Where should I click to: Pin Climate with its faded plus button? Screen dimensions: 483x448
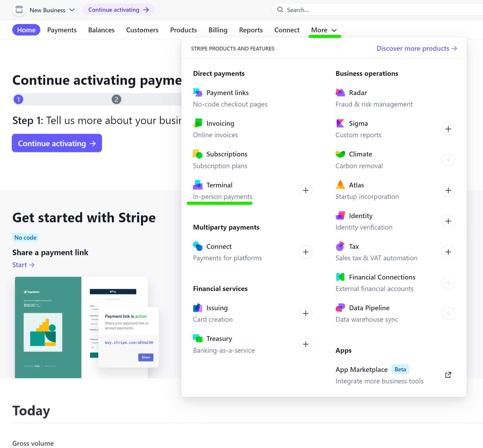[448, 160]
